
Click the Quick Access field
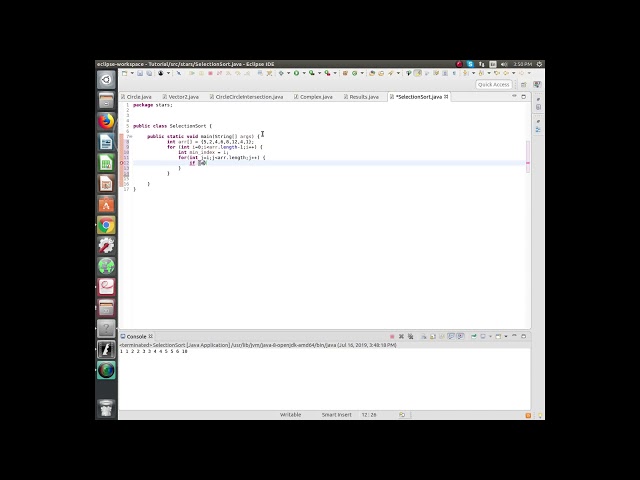point(493,84)
